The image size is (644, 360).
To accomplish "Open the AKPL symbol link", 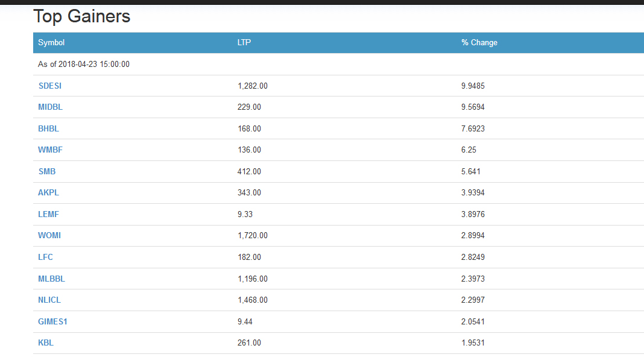I will 48,192.
